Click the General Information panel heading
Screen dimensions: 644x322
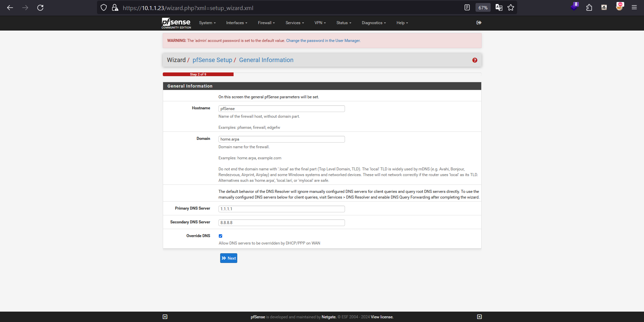[190, 86]
